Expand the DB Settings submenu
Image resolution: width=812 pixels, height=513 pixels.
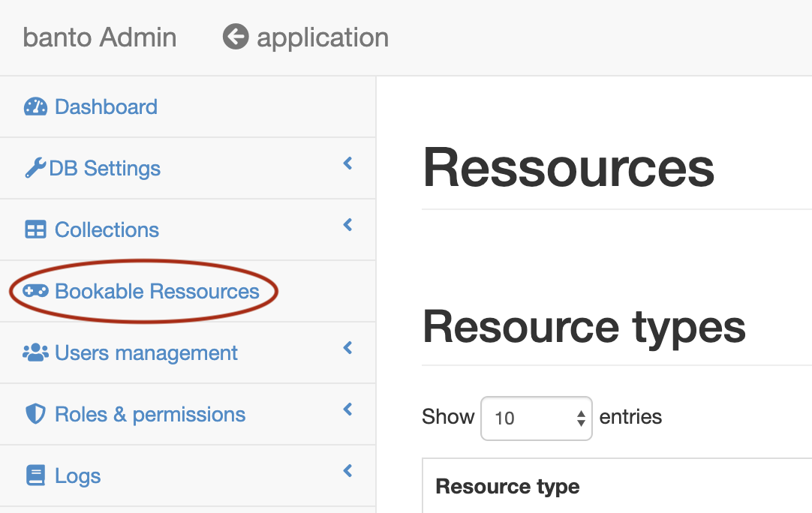(x=347, y=162)
